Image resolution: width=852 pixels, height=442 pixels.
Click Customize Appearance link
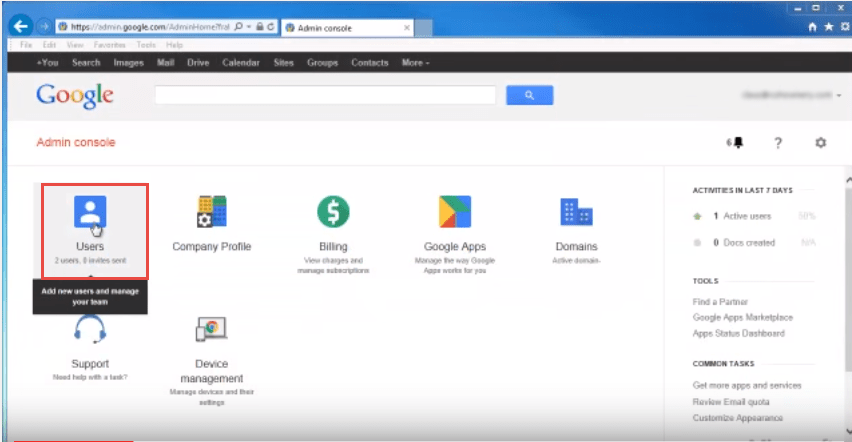(738, 418)
